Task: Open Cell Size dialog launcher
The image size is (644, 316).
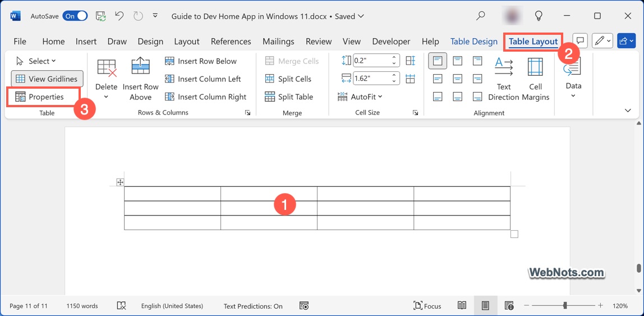Action: (416, 113)
